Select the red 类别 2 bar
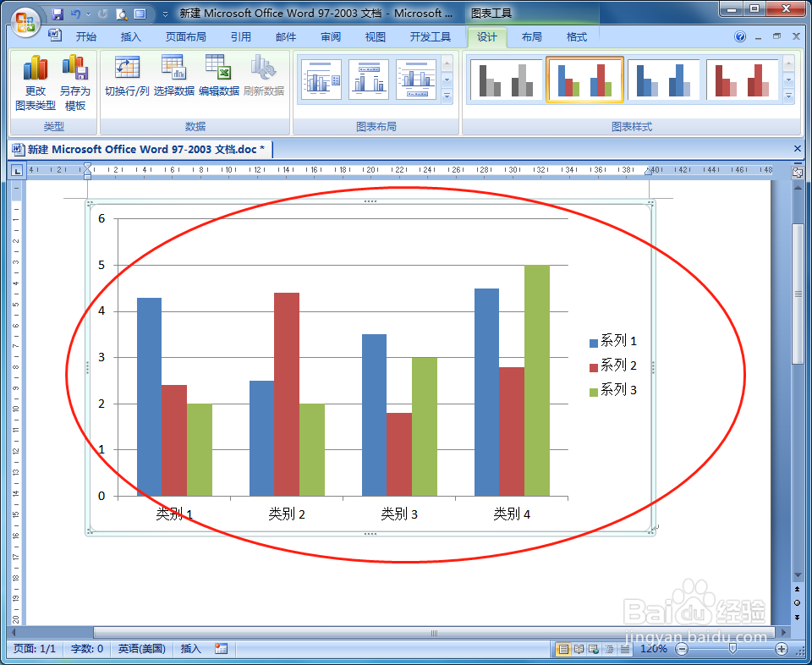The width and height of the screenshot is (812, 665). tap(287, 394)
